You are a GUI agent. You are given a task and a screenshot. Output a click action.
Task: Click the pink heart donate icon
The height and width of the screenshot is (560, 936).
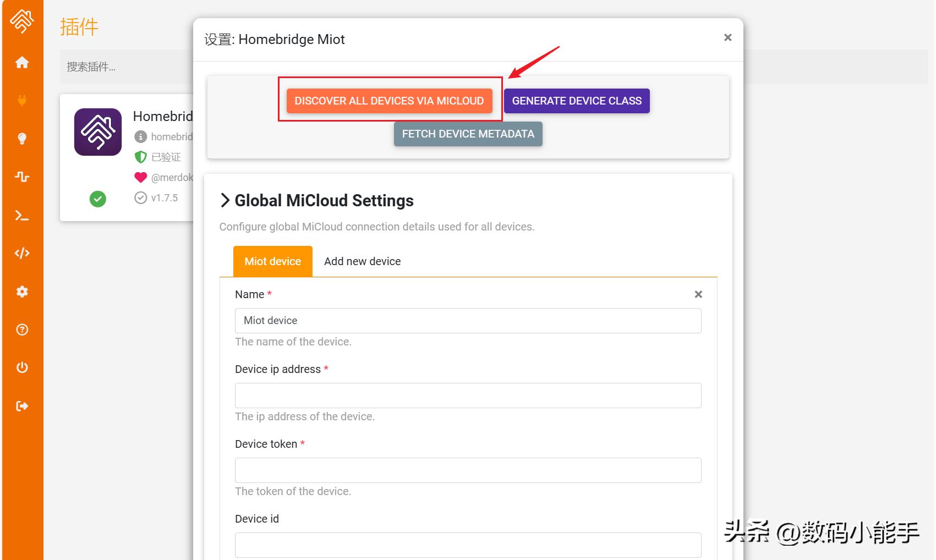point(141,177)
